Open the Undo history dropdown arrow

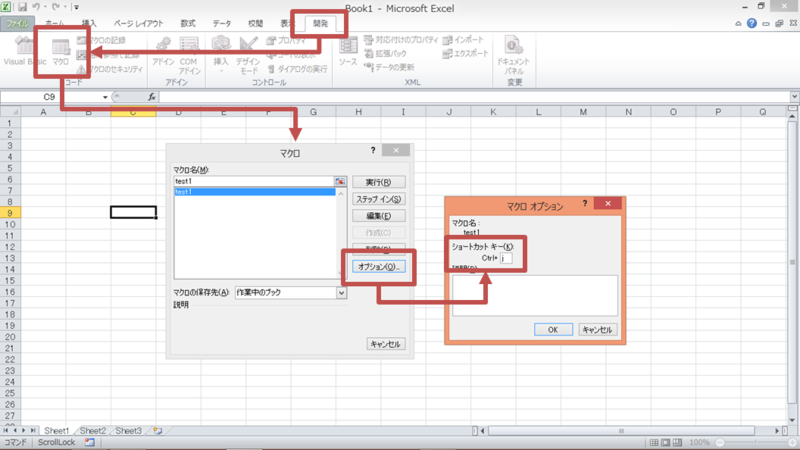[x=45, y=7]
